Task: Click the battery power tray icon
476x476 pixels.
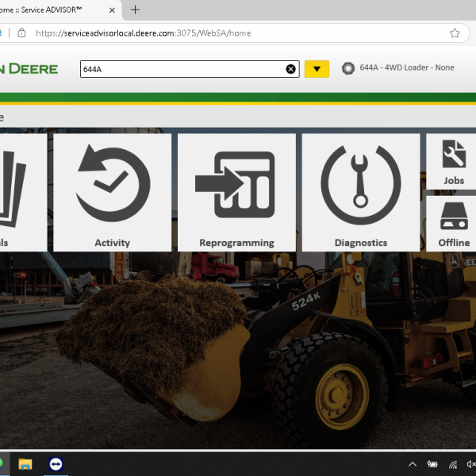Action: [x=432, y=464]
